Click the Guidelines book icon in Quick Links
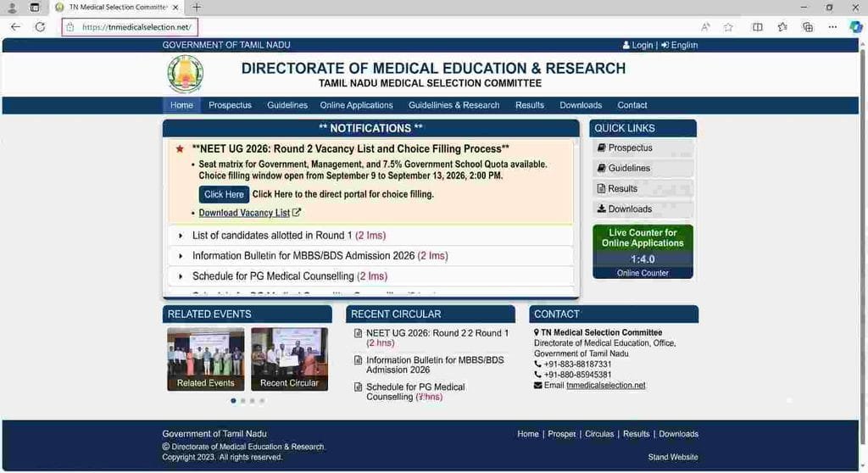This screenshot has height=473, width=868. pyautogui.click(x=601, y=168)
